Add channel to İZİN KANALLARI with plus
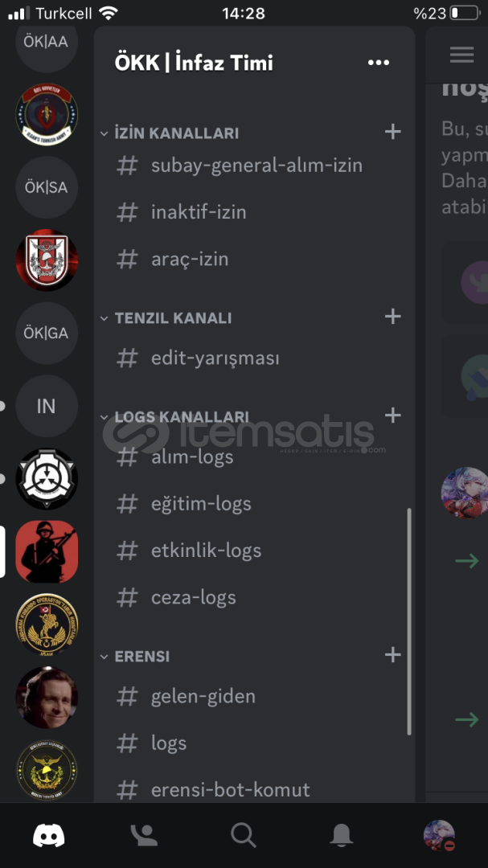 pyautogui.click(x=392, y=132)
